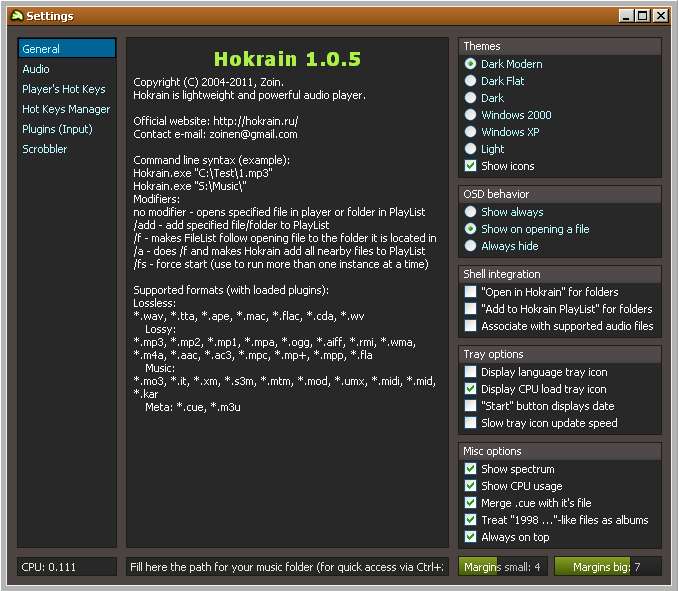Disable the Always on top option
The width and height of the screenshot is (678, 591).
(471, 537)
